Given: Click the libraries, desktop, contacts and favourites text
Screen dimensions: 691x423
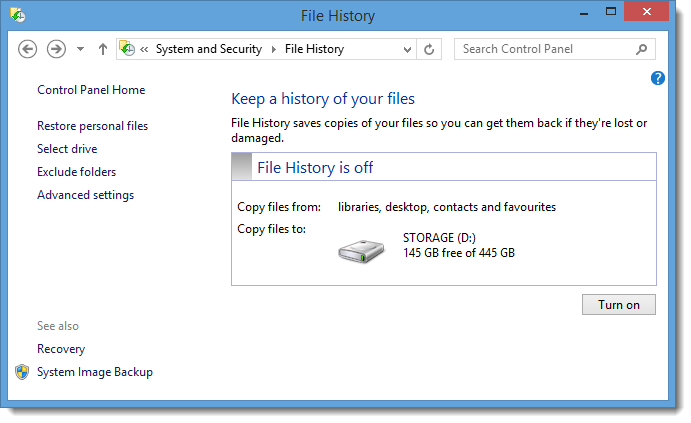Looking at the screenshot, I should [447, 207].
